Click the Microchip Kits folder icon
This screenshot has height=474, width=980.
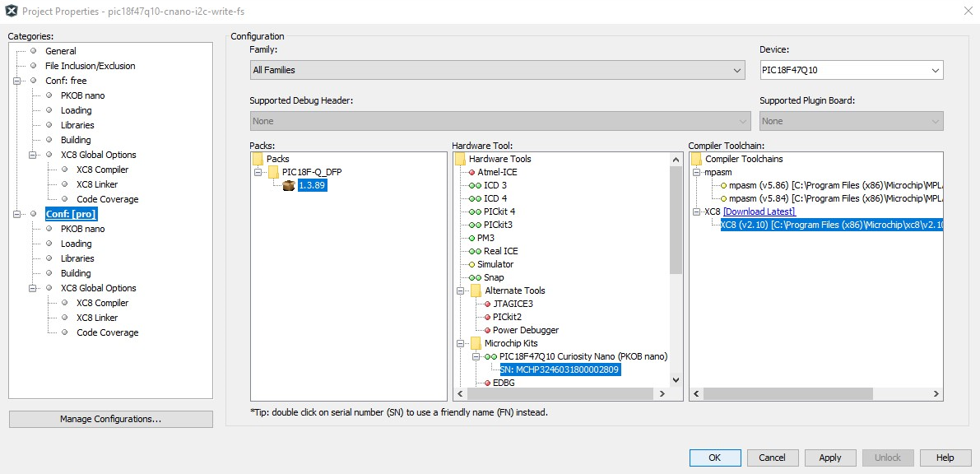[476, 343]
